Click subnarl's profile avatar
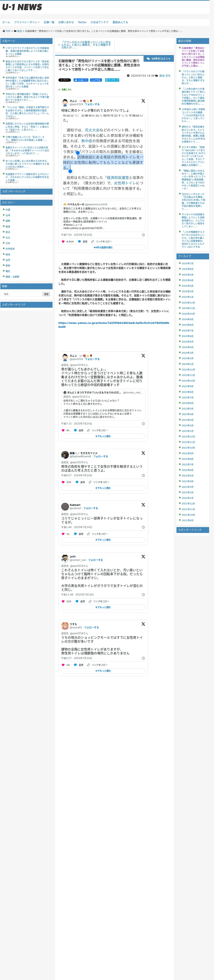The image size is (214, 980). (x=65, y=507)
